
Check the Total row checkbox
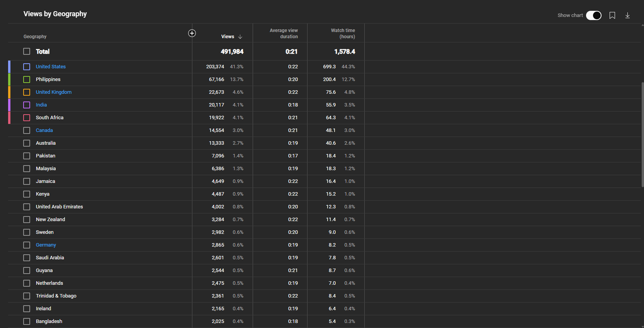pos(27,51)
